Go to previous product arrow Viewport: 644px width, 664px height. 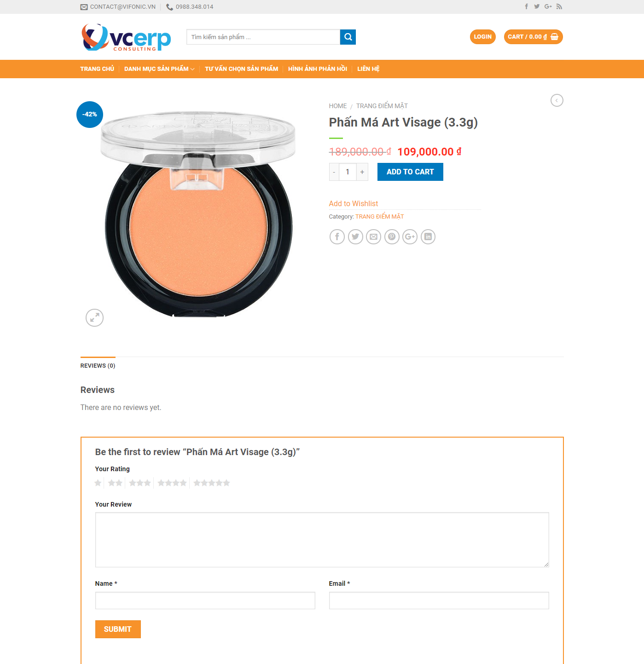(557, 100)
